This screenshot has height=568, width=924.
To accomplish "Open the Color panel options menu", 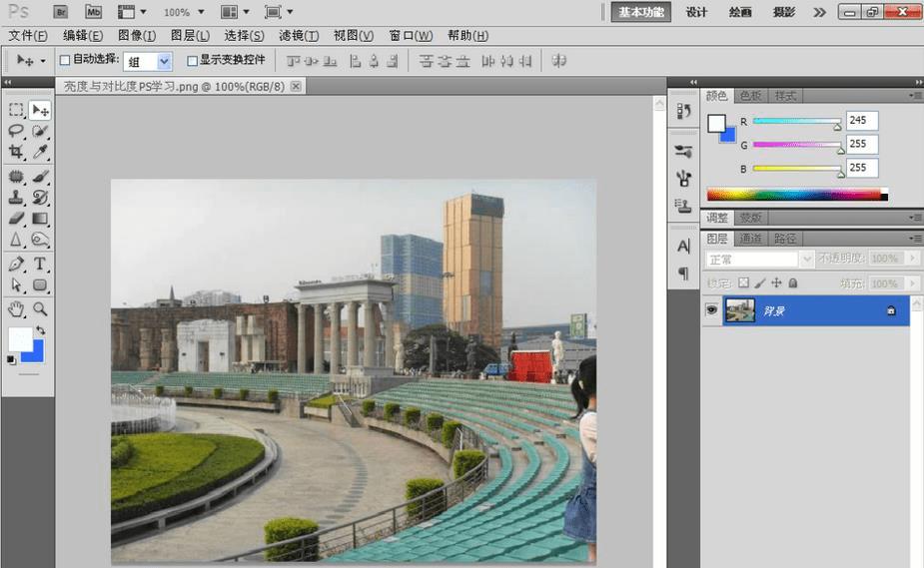I will [x=915, y=96].
